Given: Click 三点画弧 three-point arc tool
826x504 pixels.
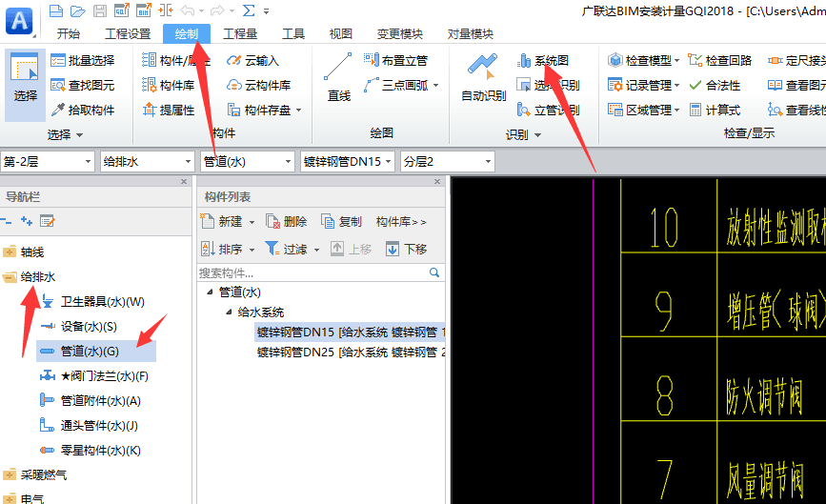Looking at the screenshot, I should [x=395, y=86].
